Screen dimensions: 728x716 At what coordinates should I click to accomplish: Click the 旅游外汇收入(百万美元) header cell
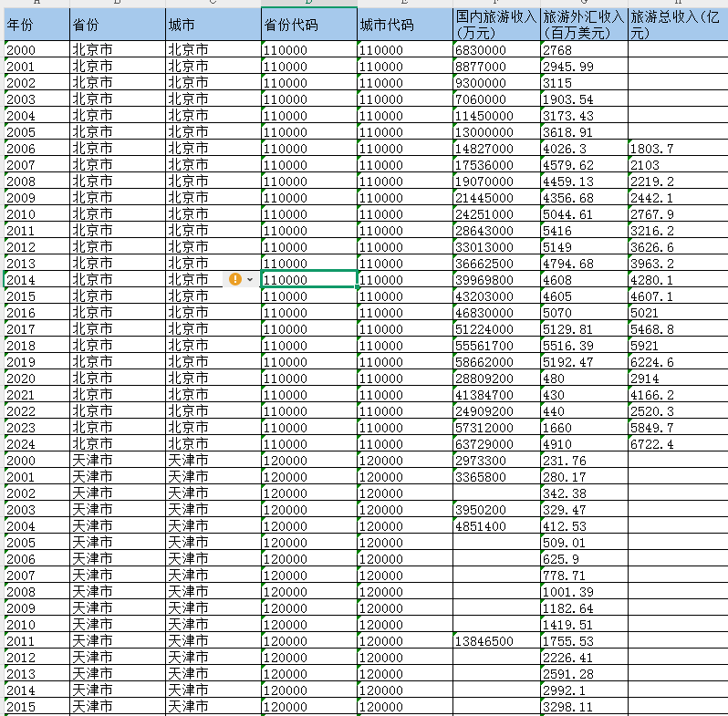583,25
